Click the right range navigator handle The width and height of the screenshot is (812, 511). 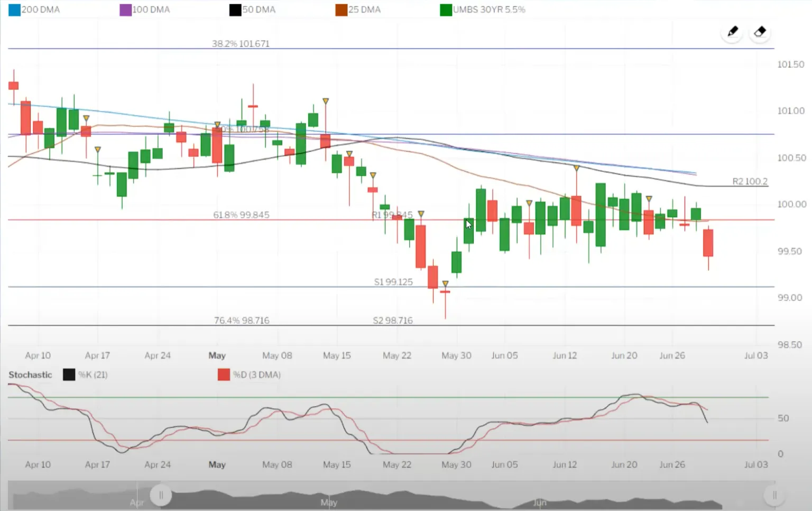click(x=774, y=495)
